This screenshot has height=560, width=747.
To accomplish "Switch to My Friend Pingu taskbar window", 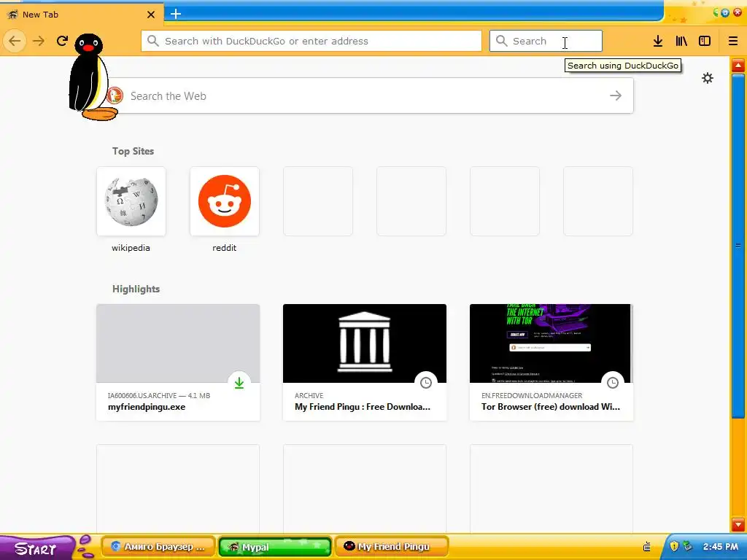I will (392, 547).
